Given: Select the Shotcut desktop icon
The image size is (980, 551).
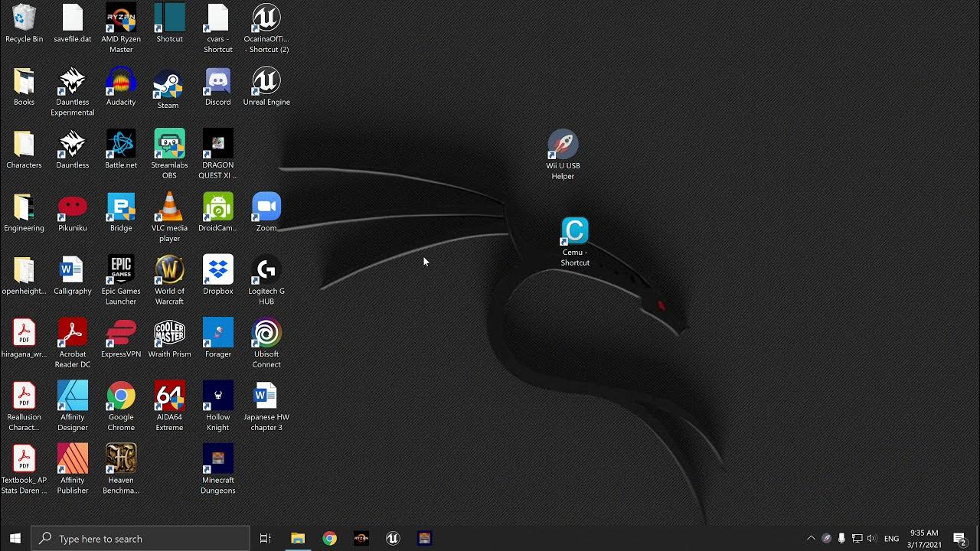Looking at the screenshot, I should tap(169, 24).
